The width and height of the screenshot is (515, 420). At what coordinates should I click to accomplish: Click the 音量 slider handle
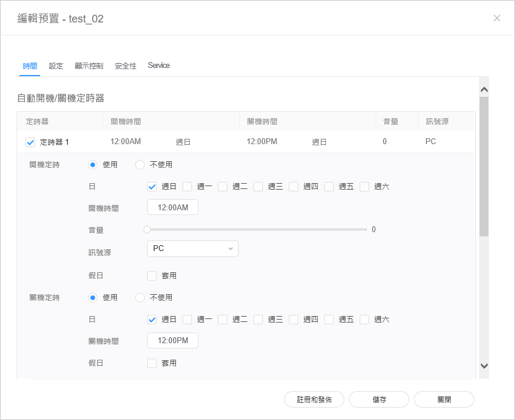click(147, 230)
